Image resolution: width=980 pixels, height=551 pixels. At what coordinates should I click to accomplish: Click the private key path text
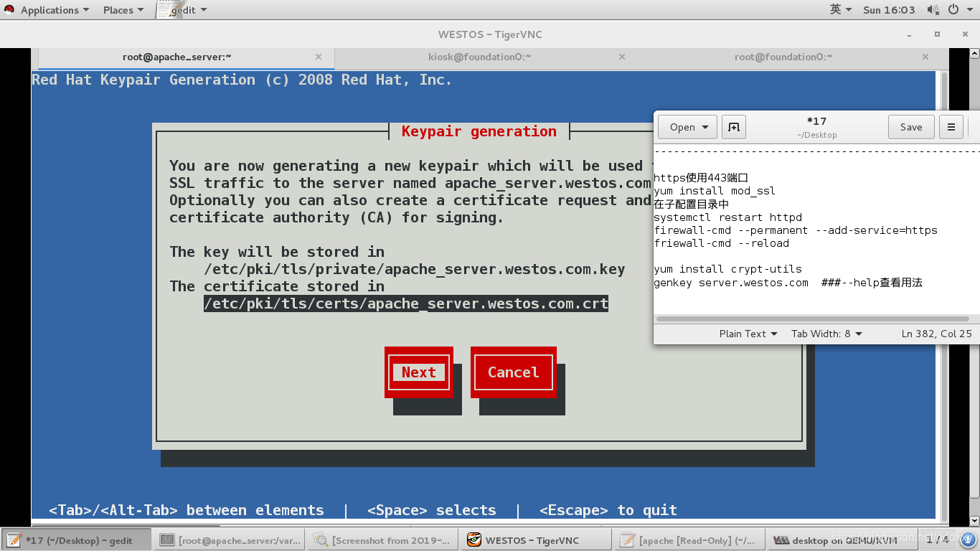point(415,269)
